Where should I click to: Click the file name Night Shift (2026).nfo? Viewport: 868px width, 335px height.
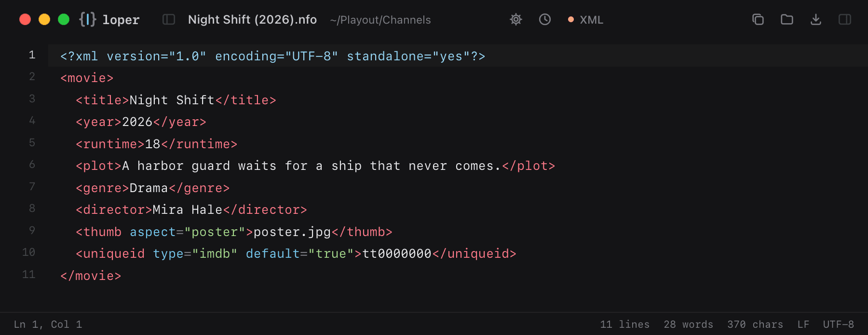point(252,19)
